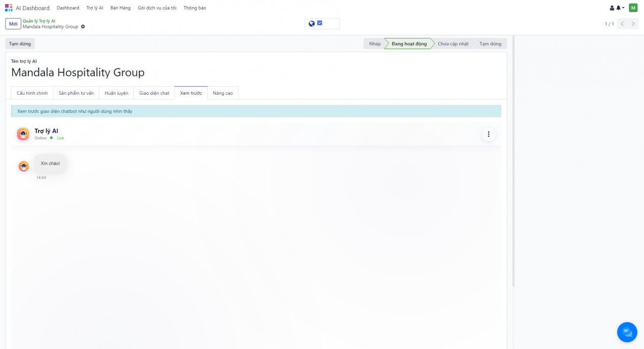Open the green M user account menu
This screenshot has height=349, width=644.
(633, 8)
